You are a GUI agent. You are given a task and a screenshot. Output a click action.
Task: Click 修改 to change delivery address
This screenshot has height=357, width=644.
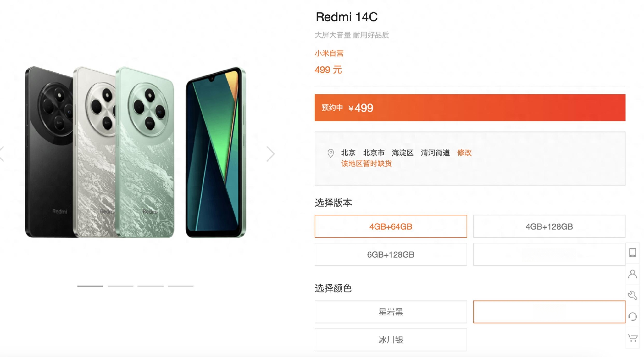point(464,153)
